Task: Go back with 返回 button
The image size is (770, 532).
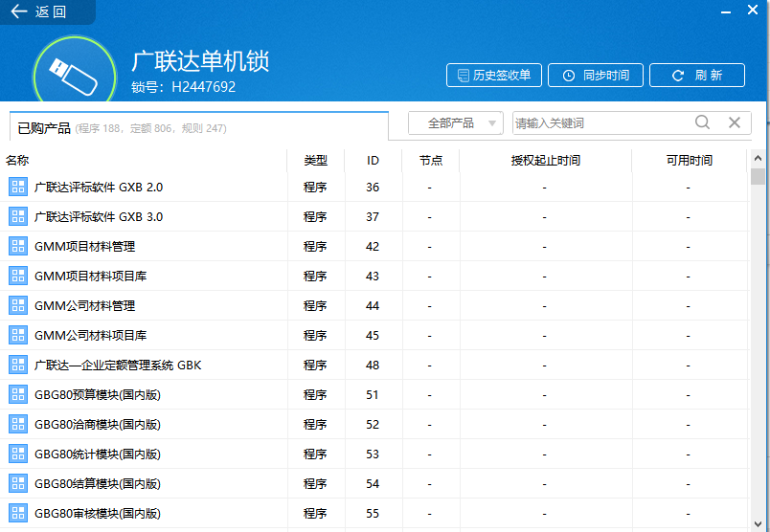Action: click(48, 11)
